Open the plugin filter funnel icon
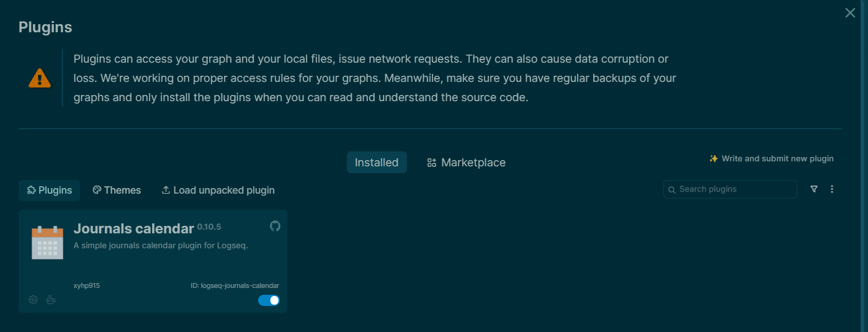Image resolution: width=868 pixels, height=332 pixels. [814, 189]
